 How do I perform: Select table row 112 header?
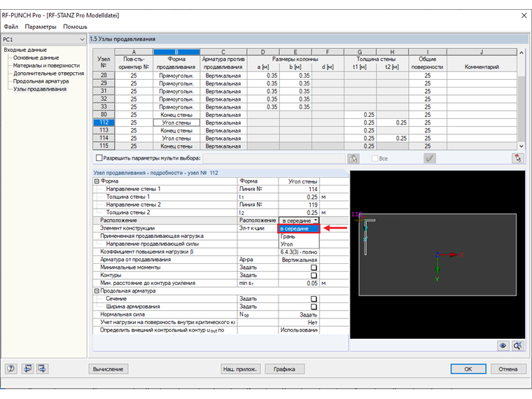[104, 122]
